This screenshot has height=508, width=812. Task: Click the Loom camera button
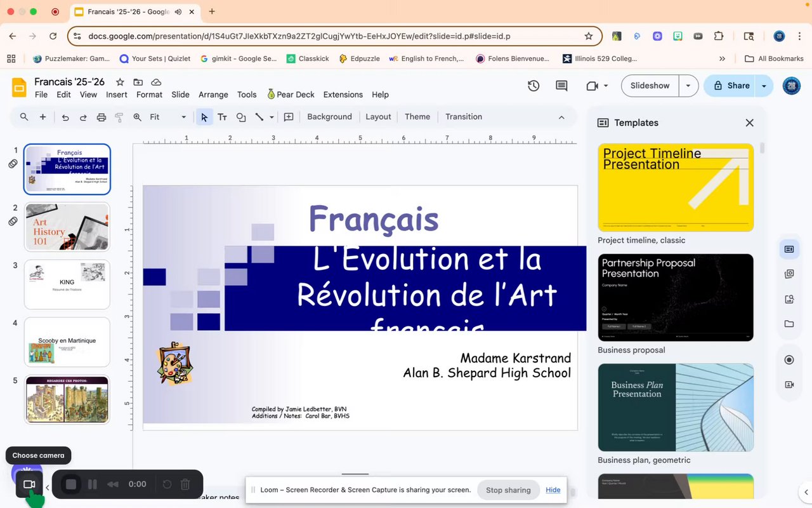pyautogui.click(x=29, y=485)
